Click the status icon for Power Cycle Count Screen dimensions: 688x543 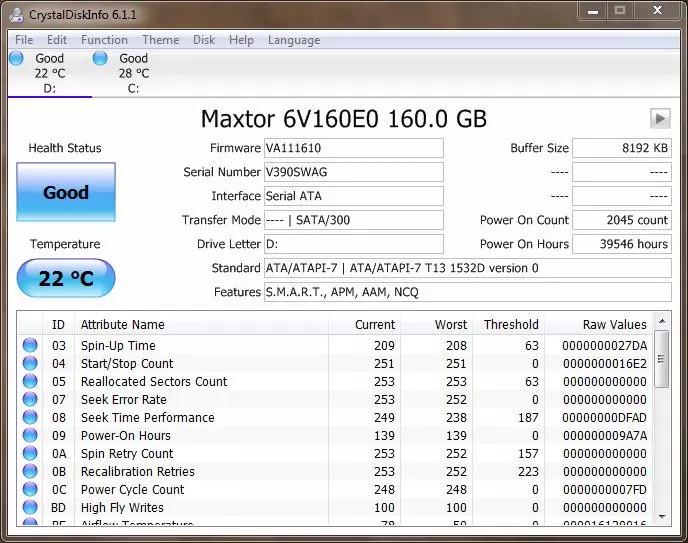(x=30, y=489)
